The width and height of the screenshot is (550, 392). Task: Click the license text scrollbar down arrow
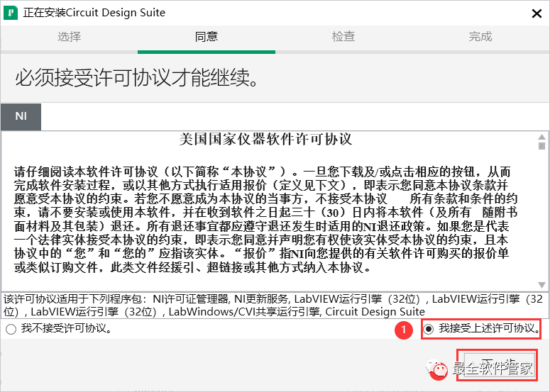tap(541, 285)
